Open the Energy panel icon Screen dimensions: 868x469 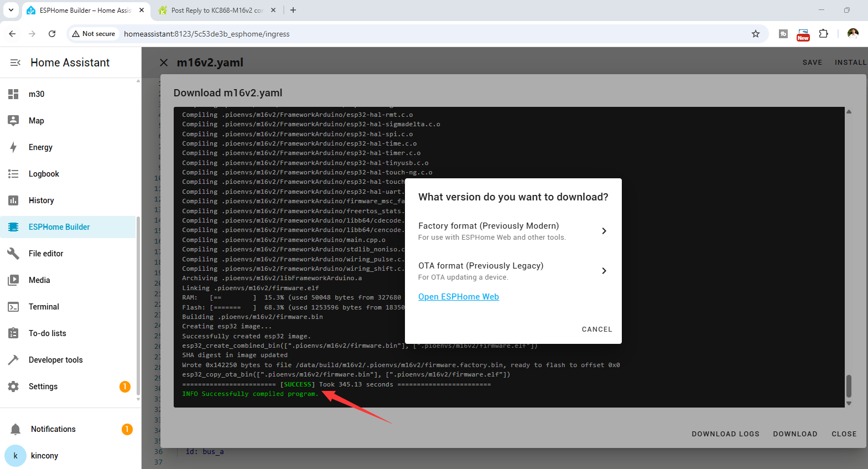pos(13,147)
